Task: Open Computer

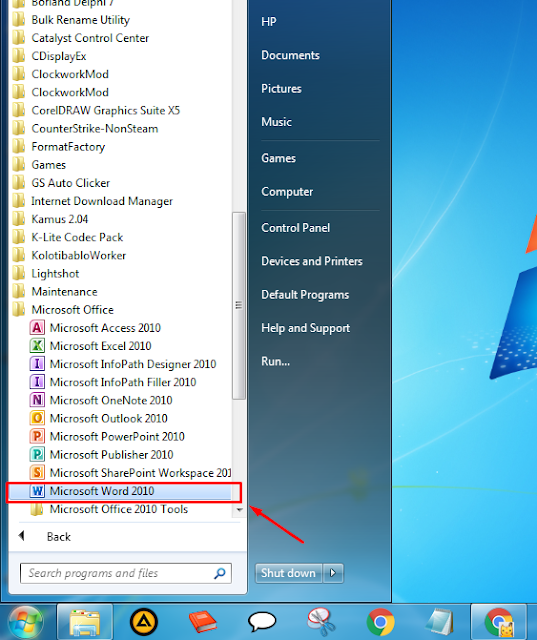Action: pos(287,192)
